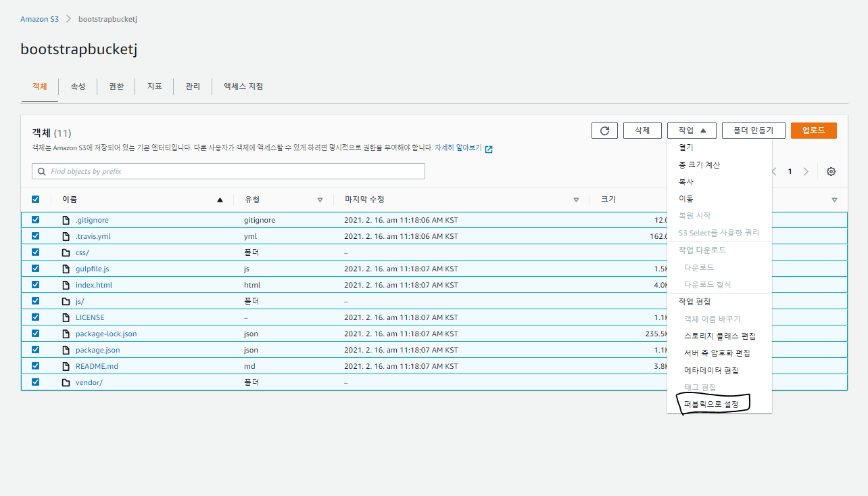This screenshot has width=868, height=496.
Task: Collapse the 작업 actions dropdown
Action: pyautogui.click(x=692, y=131)
